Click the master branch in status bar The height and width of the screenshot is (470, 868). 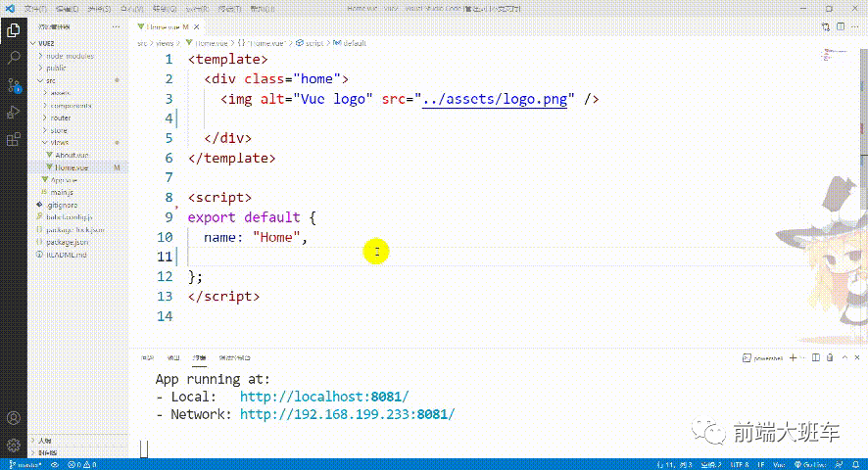coord(24,464)
